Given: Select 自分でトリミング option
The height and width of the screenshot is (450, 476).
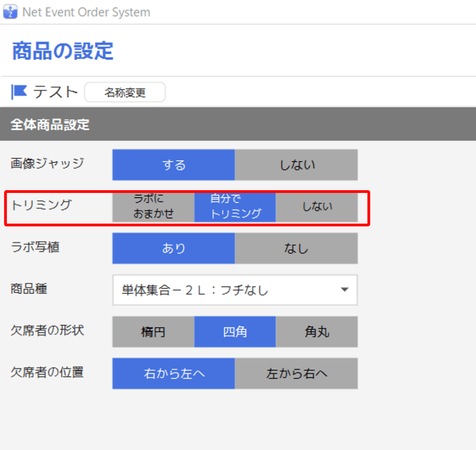Looking at the screenshot, I should click(x=235, y=206).
